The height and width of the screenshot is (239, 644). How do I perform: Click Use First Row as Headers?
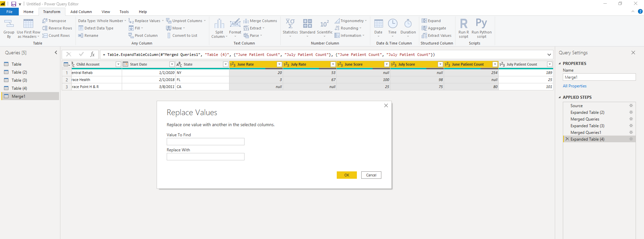coord(29,28)
